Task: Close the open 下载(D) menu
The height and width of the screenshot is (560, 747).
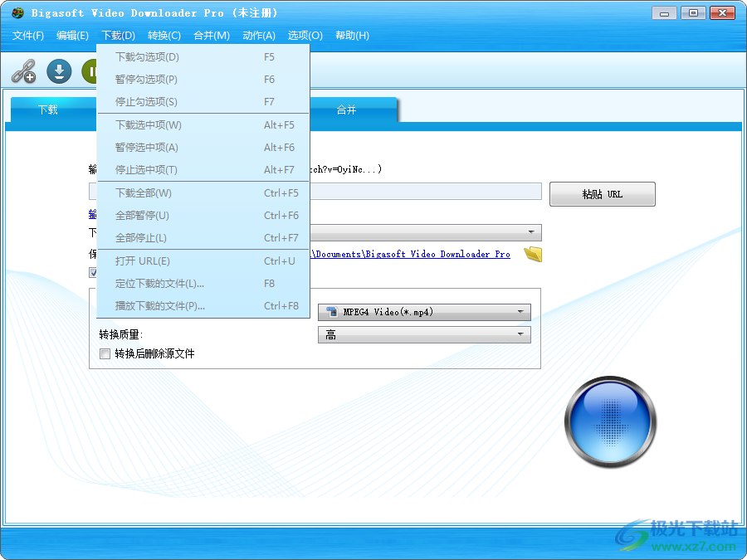Action: 118,36
